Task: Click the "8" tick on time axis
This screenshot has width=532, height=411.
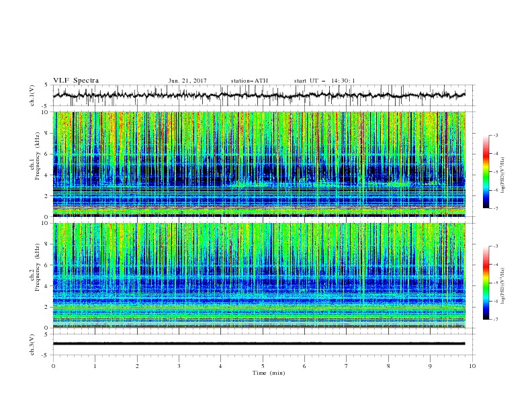Action: tap(388, 366)
